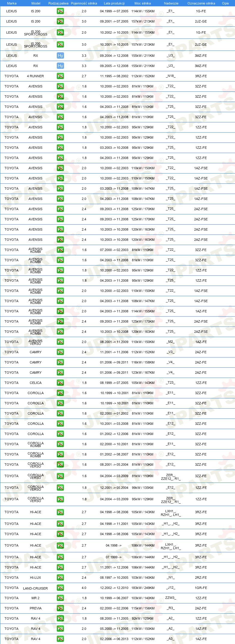
Task: Click fuel icon for Avensis Kombi 2.0 114kW
Action: 60,311
